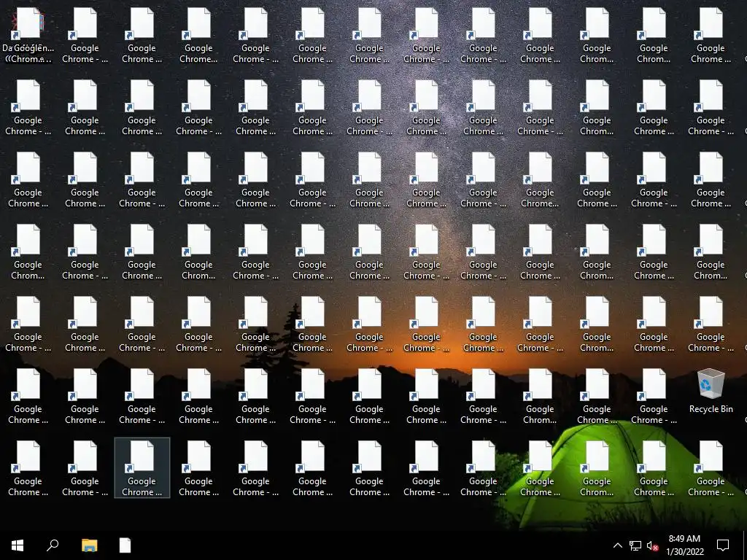Launch File Explorer from the taskbar

tap(89, 545)
